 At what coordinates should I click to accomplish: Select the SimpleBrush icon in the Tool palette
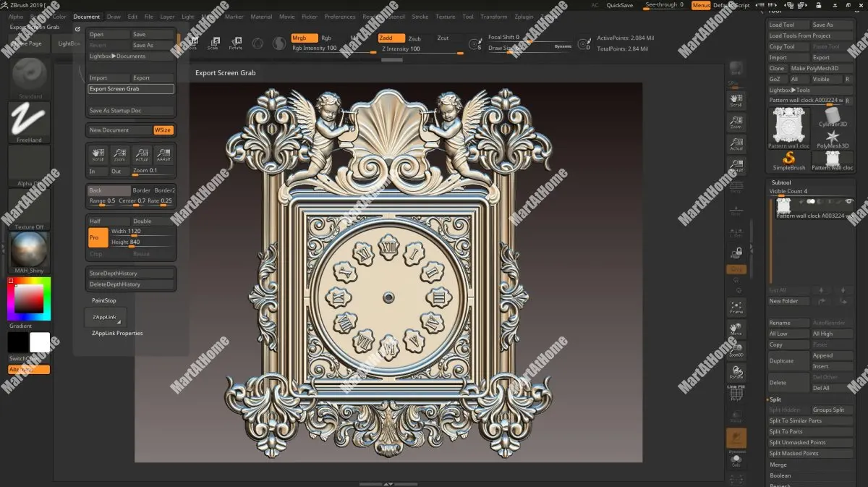(x=788, y=160)
